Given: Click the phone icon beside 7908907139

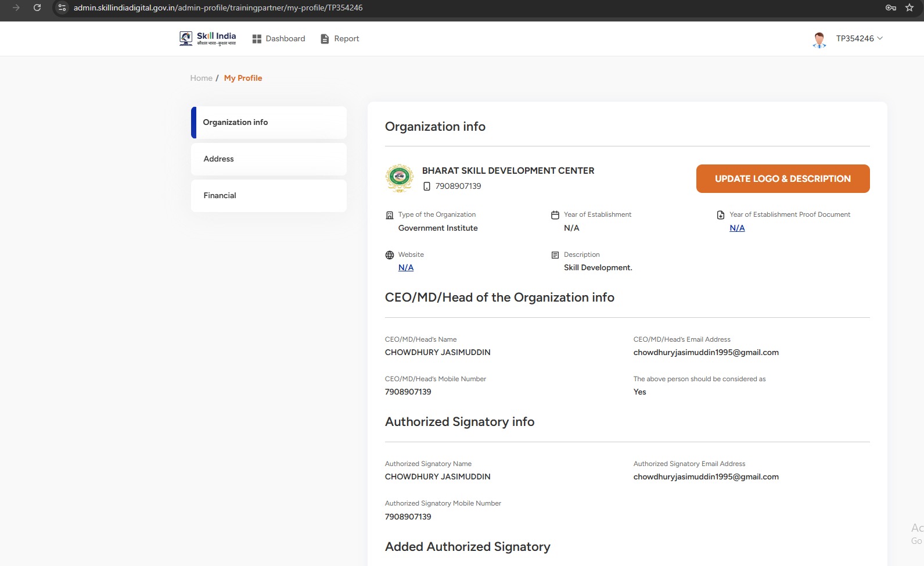Looking at the screenshot, I should click(427, 187).
